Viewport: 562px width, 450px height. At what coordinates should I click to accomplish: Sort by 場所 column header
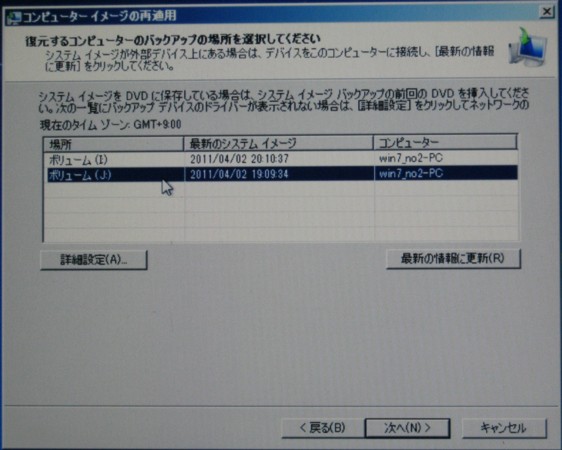pyautogui.click(x=113, y=144)
